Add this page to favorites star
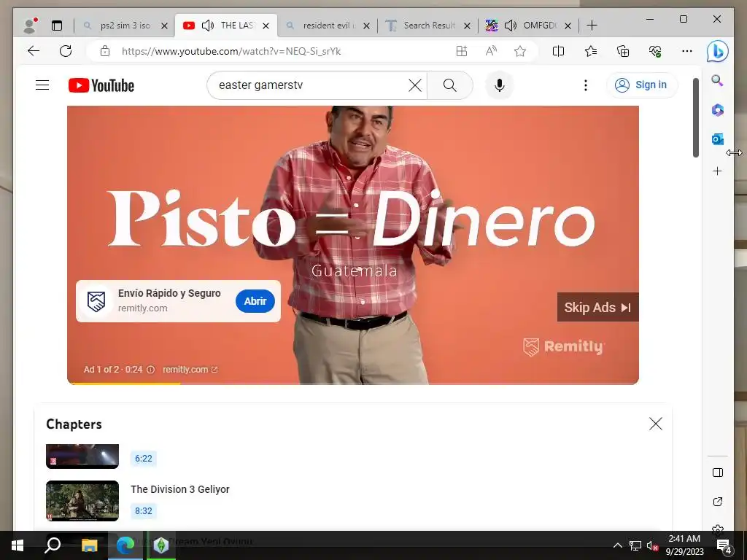 (x=520, y=51)
